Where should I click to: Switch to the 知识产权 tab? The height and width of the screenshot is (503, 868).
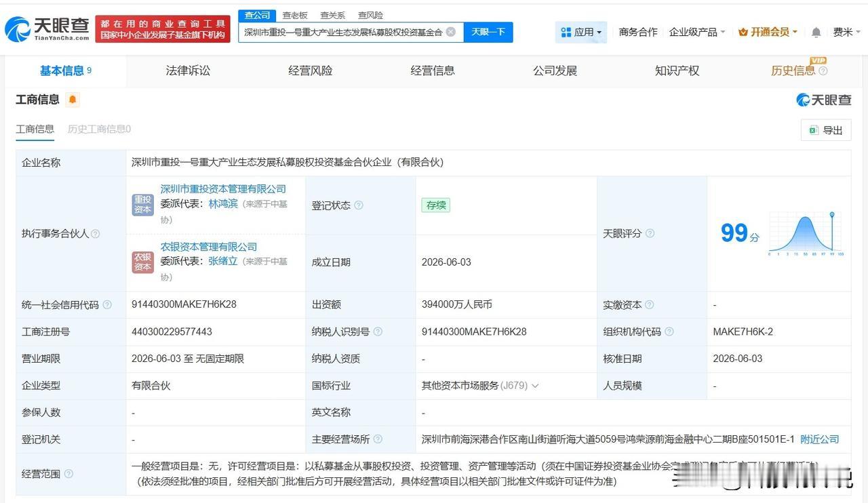pos(677,71)
